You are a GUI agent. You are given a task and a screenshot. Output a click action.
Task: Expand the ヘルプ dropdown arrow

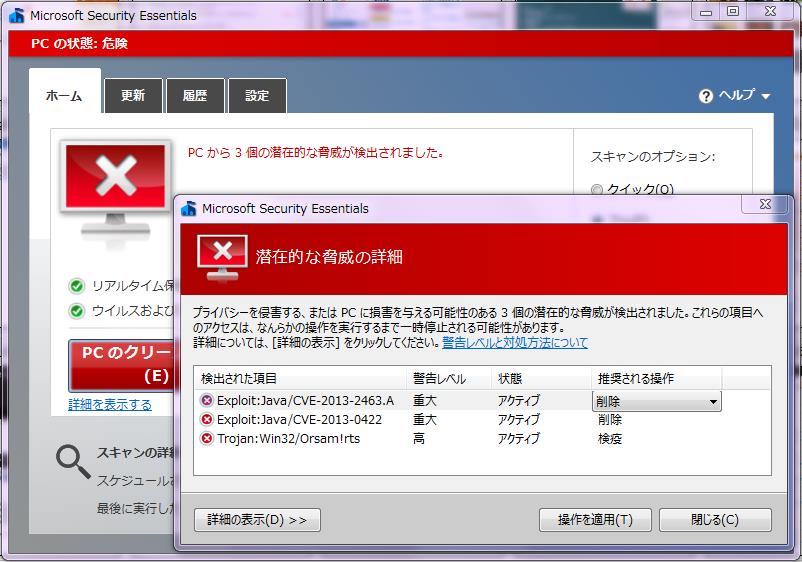tap(766, 96)
